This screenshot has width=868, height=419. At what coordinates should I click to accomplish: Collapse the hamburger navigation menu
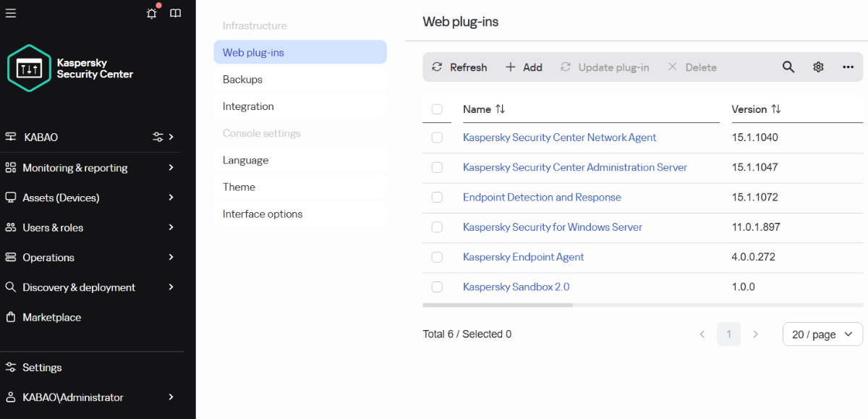click(11, 13)
